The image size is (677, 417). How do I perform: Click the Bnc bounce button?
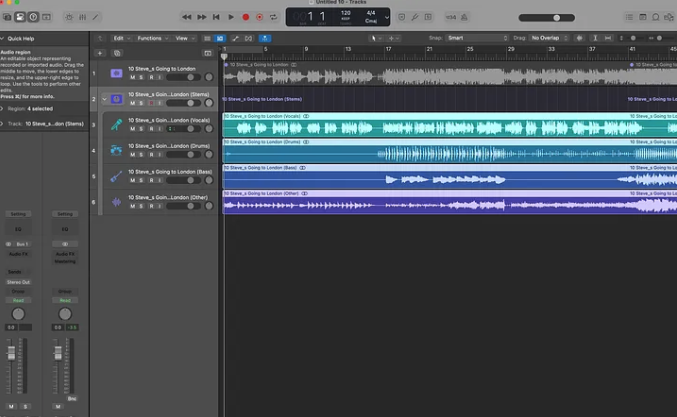[x=72, y=398]
